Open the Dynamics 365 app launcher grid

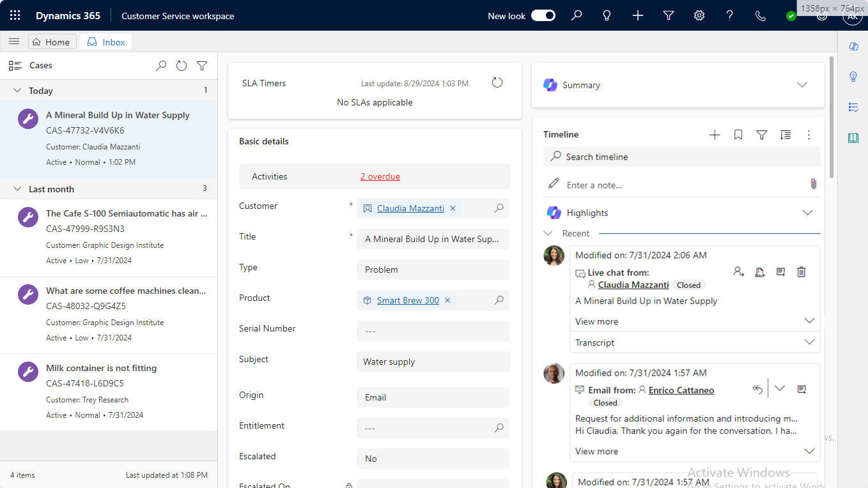pyautogui.click(x=15, y=15)
